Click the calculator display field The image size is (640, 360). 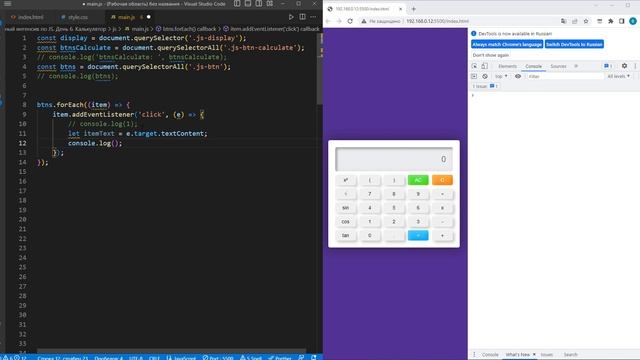coord(394,159)
